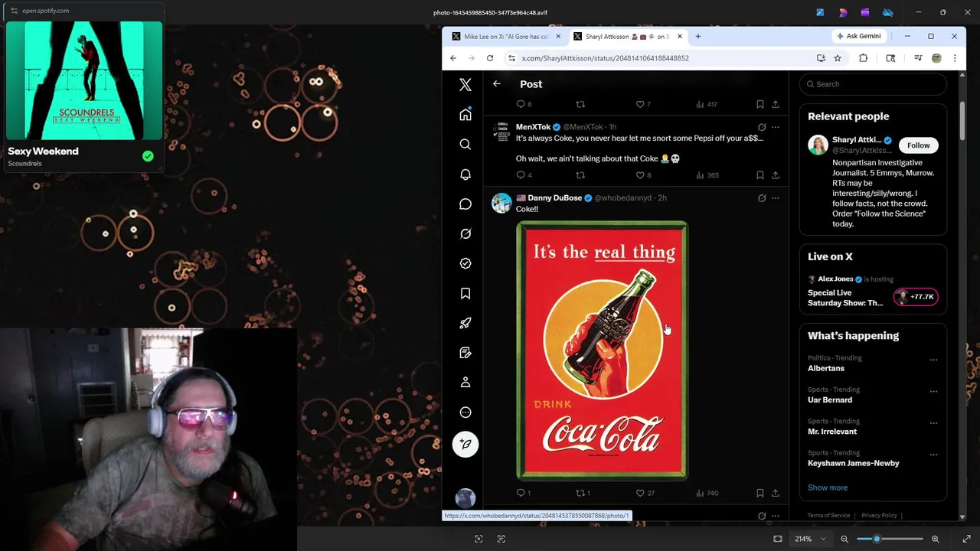This screenshot has width=980, height=551.
Task: Open Terms of Service link
Action: [x=828, y=516]
